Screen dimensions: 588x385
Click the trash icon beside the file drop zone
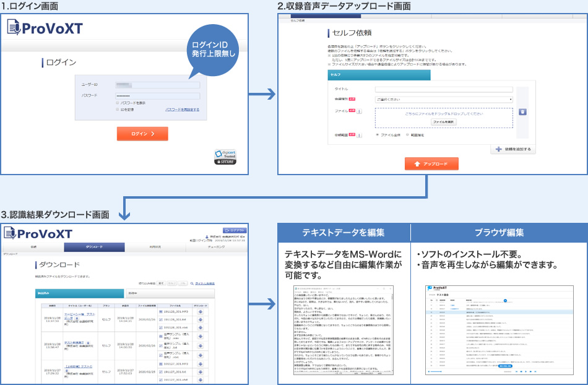pyautogui.click(x=522, y=111)
